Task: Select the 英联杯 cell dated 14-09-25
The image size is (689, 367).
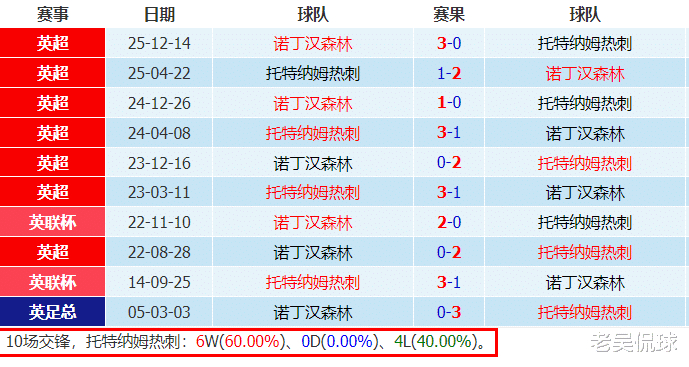Action: coord(52,282)
